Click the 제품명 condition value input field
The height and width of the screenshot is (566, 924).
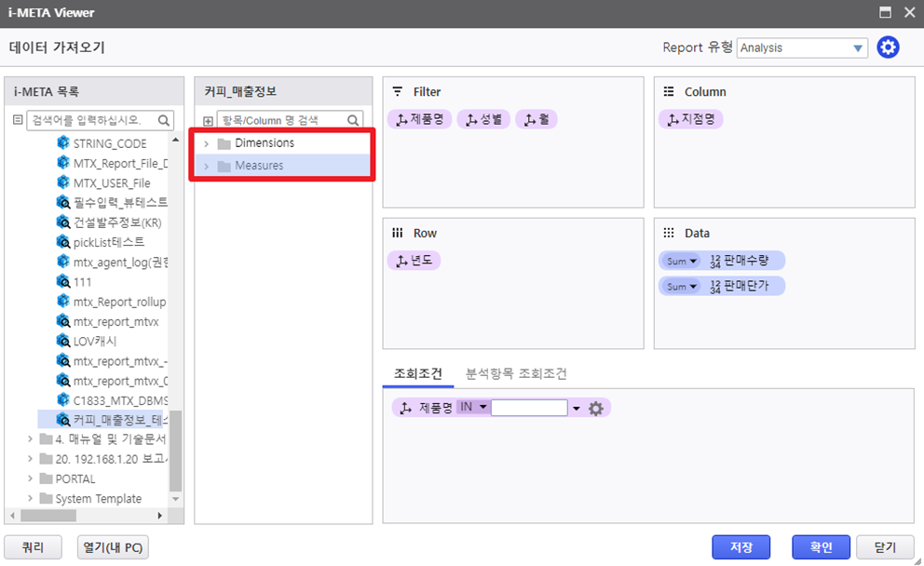[528, 408]
